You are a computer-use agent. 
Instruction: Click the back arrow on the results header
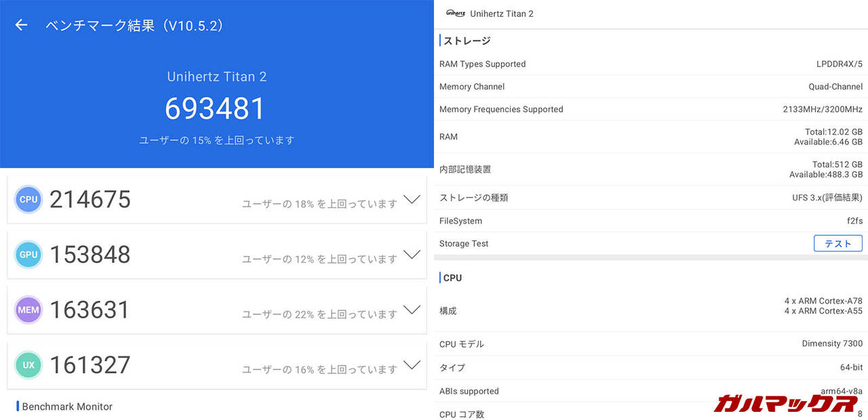click(x=21, y=24)
